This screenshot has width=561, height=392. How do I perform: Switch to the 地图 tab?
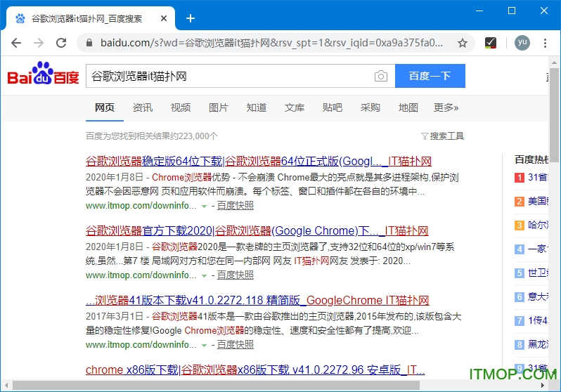coord(408,107)
